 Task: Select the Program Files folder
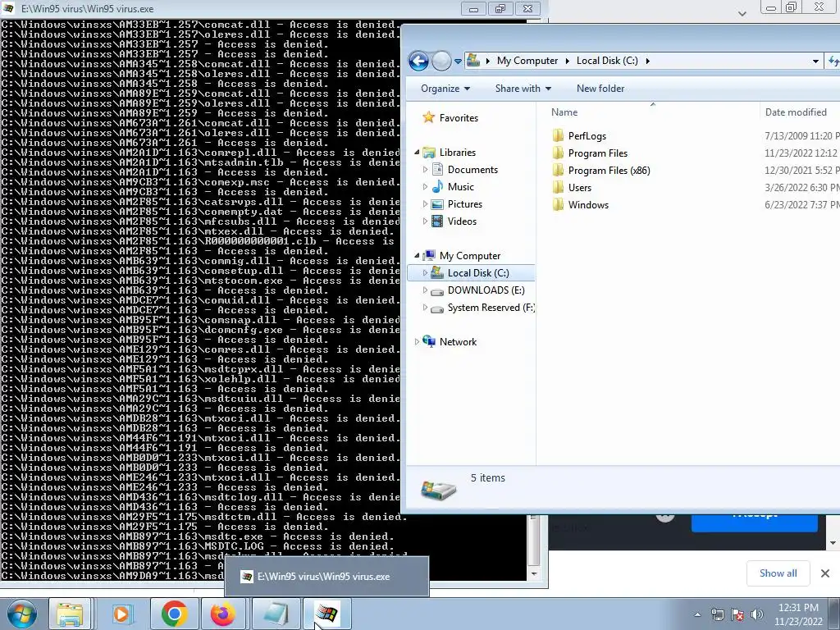click(597, 153)
